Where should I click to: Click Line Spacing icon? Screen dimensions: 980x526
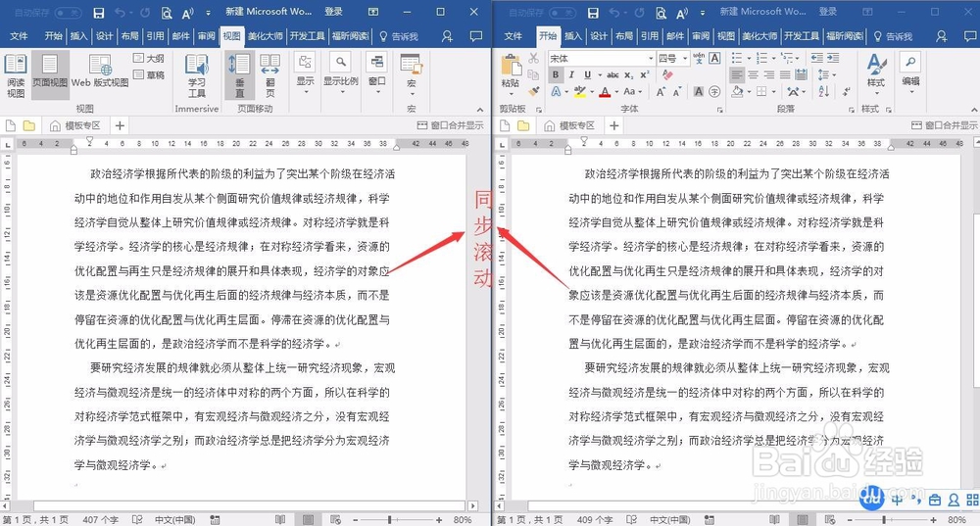[x=824, y=75]
